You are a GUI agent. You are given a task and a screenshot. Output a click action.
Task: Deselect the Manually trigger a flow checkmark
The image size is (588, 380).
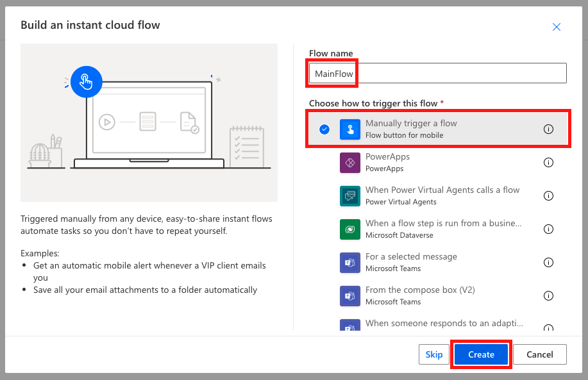[x=324, y=128]
